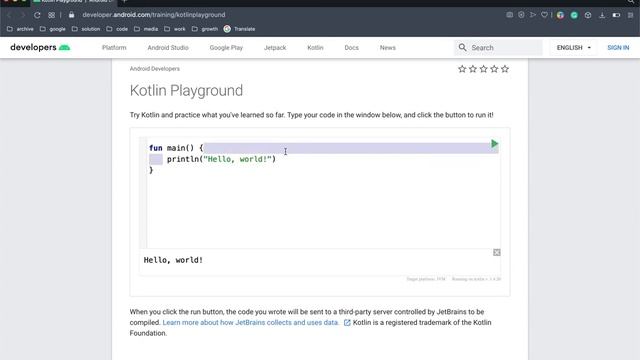The height and width of the screenshot is (360, 640).
Task: Click the closing brace line in editor
Action: click(151, 170)
